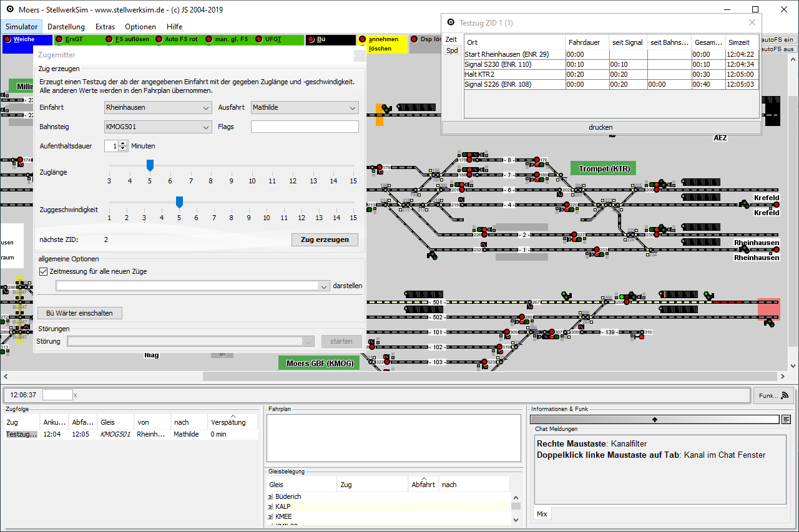Open the Ausfahrt dropdown showing Mathilde
Image resolution: width=799 pixels, height=532 pixels.
(x=305, y=108)
